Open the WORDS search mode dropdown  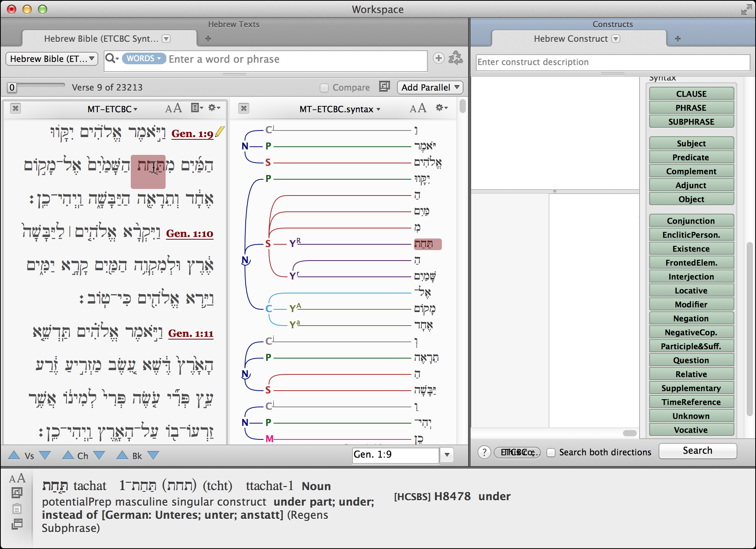tap(144, 58)
